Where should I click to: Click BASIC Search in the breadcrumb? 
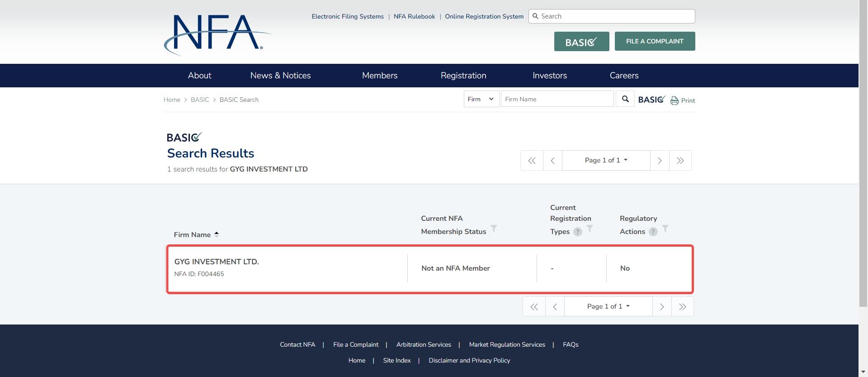239,100
